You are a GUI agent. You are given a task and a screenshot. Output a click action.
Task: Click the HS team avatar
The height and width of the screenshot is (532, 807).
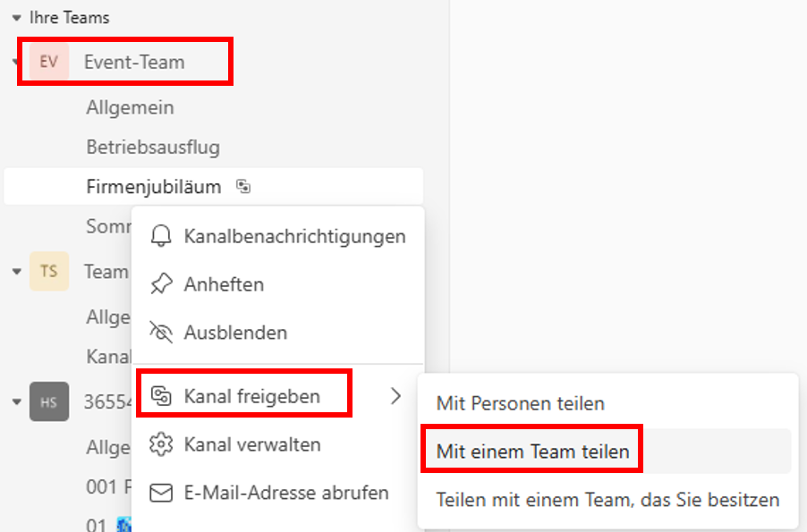click(x=49, y=401)
